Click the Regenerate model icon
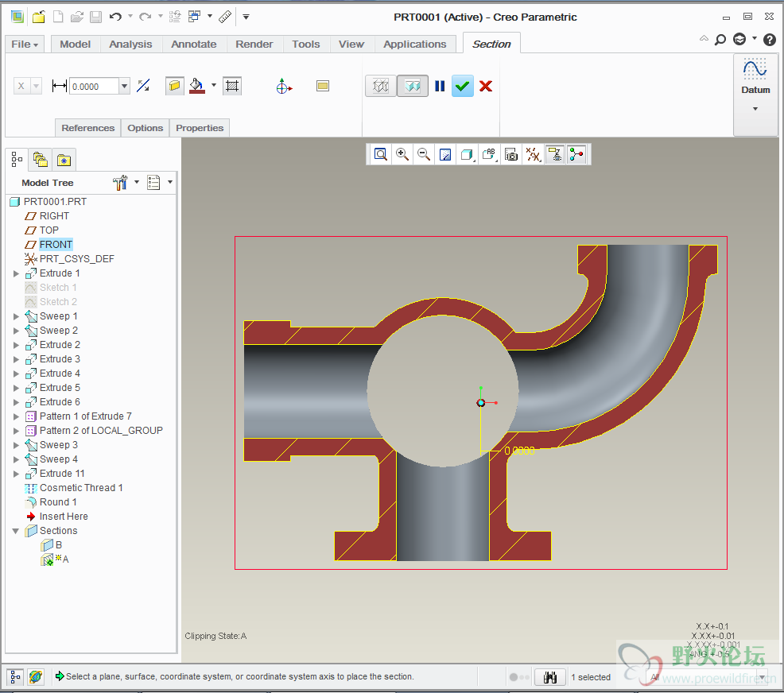784x693 pixels. [175, 17]
